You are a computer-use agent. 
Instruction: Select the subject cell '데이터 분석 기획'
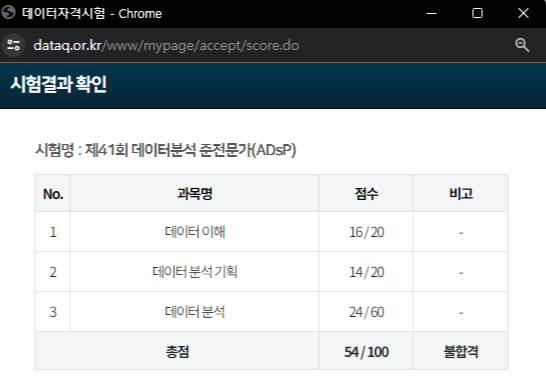coord(195,272)
